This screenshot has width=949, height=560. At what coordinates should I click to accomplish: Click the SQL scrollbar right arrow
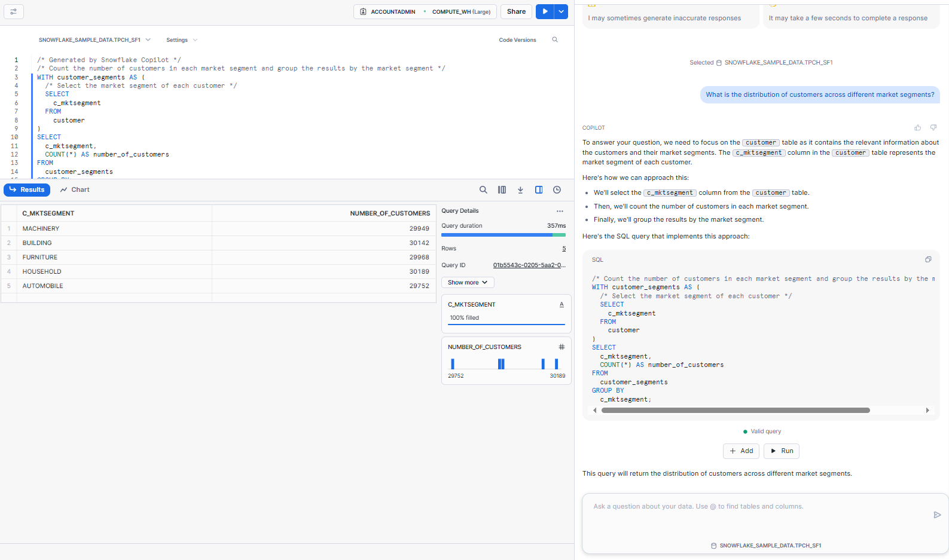tap(927, 411)
